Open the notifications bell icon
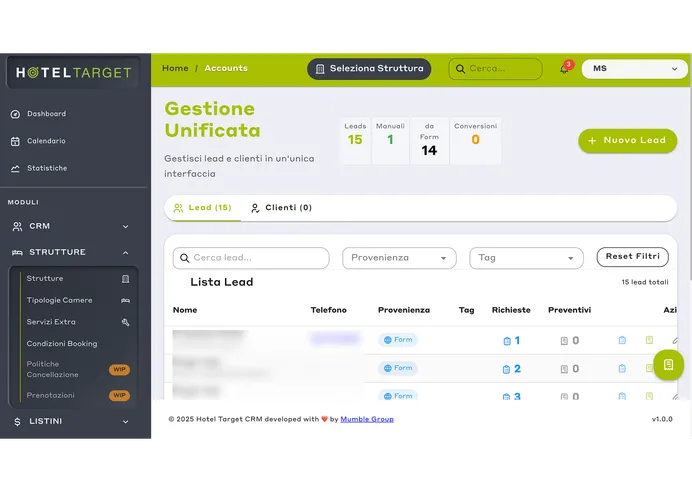The width and height of the screenshot is (692, 492). [564, 69]
